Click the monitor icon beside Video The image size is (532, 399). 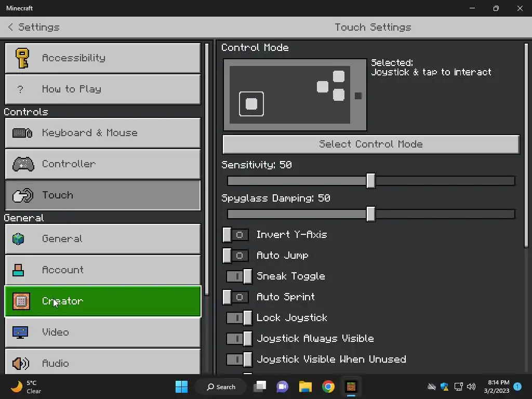(20, 332)
